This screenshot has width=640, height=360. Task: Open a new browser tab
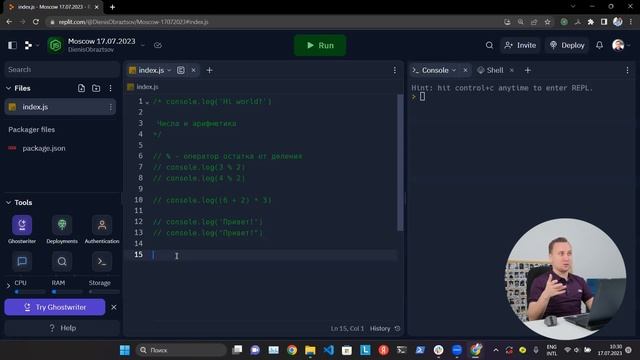click(x=112, y=7)
